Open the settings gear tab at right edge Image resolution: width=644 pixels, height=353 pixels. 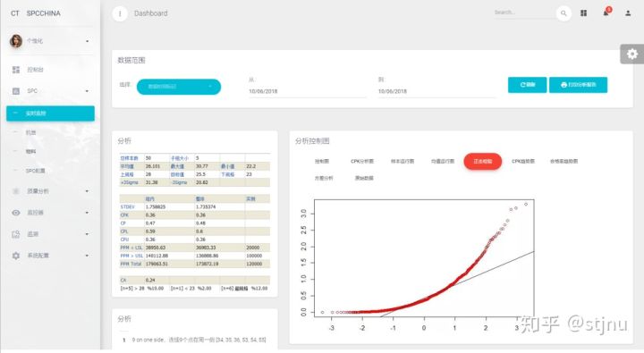(631, 54)
